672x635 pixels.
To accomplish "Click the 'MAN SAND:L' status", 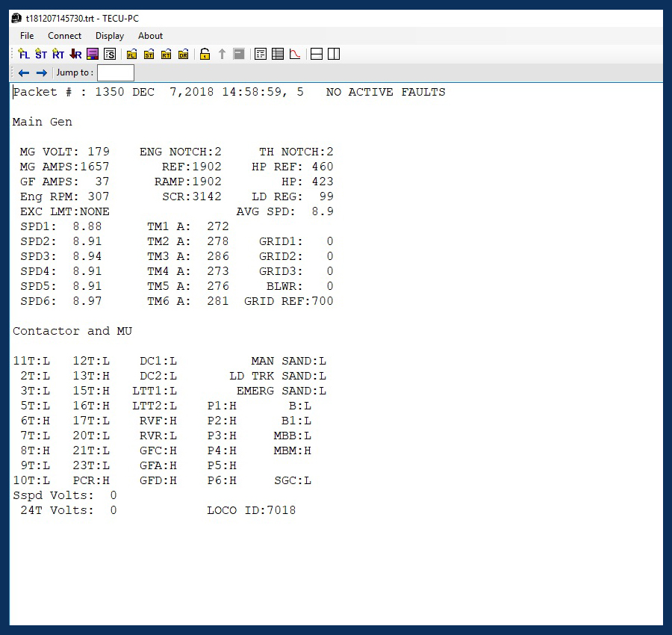I will point(289,362).
